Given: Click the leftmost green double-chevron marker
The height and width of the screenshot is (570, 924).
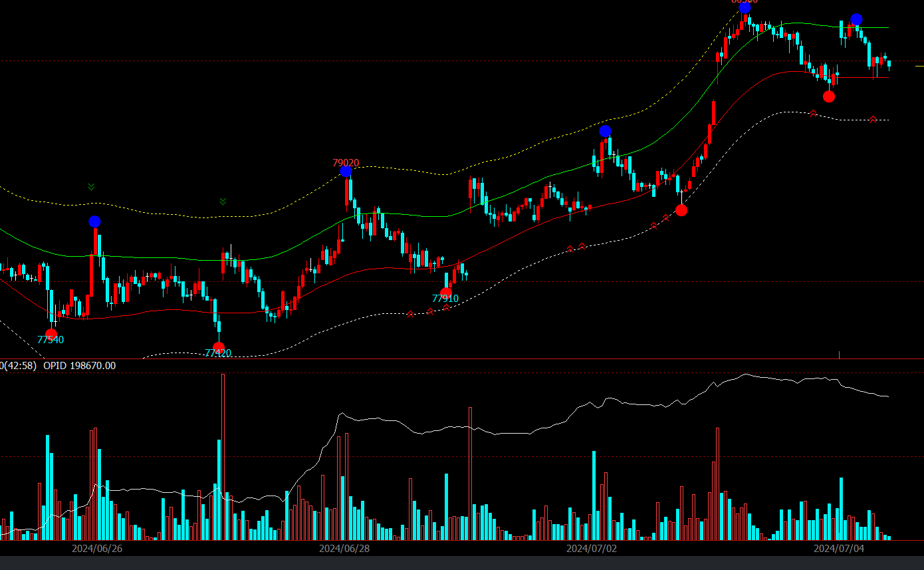Looking at the screenshot, I should [x=91, y=187].
